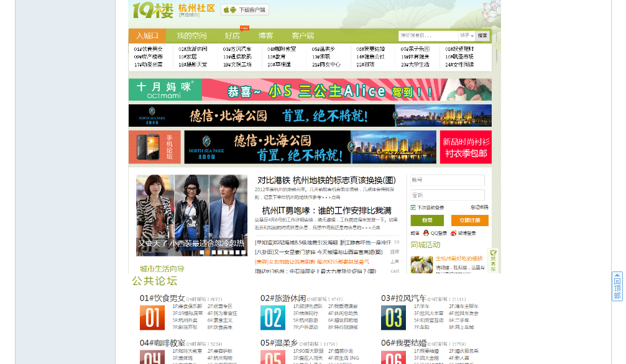Open sub-board 2F:婚庆服务系
The width and height of the screenshot is (626, 364).
tap(464, 351)
